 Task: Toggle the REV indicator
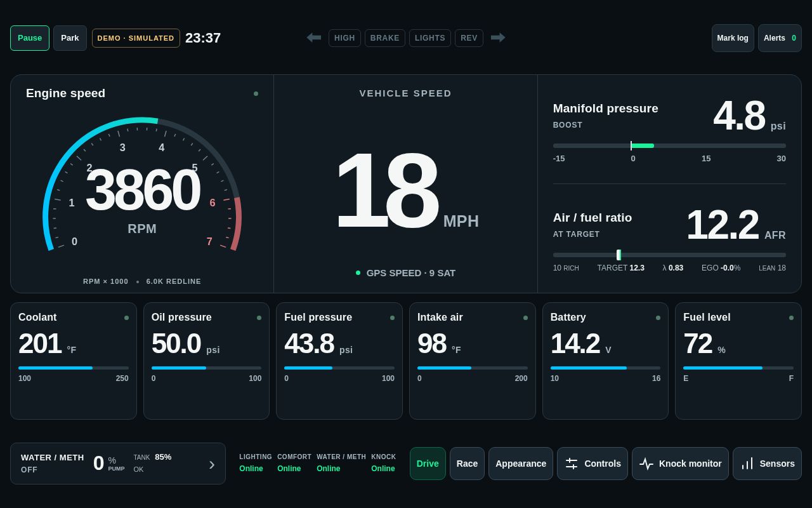pos(469,38)
